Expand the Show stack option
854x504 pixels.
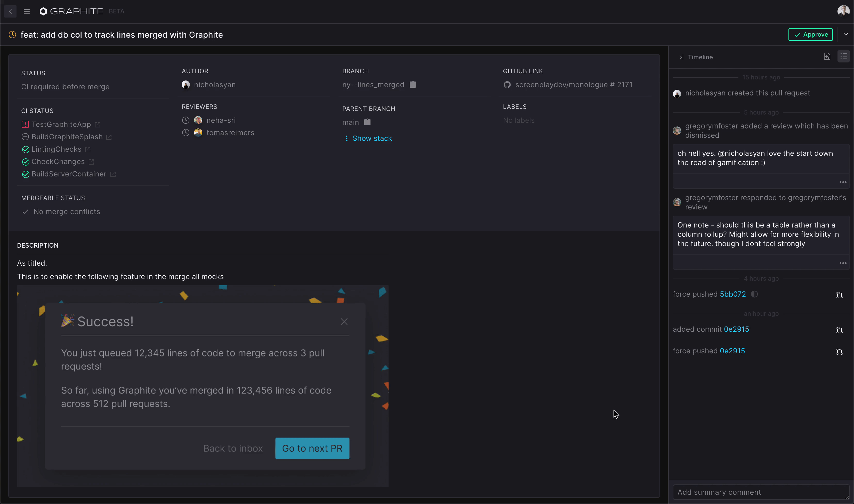(372, 139)
